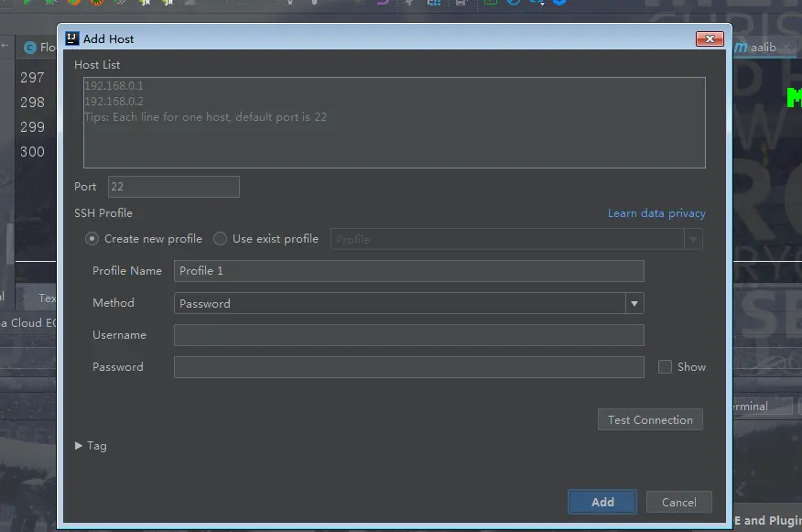Click the Add button
The image size is (802, 532).
[602, 503]
